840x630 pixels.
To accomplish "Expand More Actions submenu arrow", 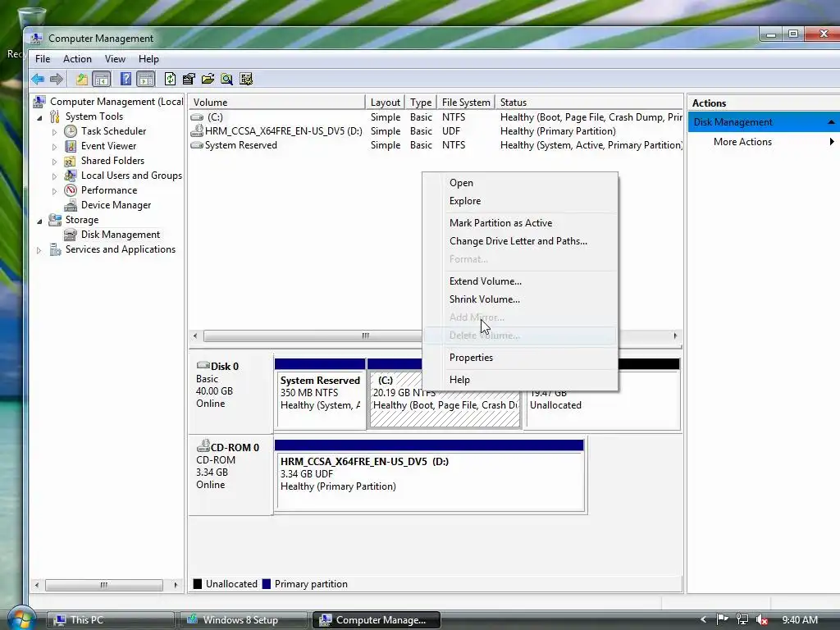I will tap(832, 141).
